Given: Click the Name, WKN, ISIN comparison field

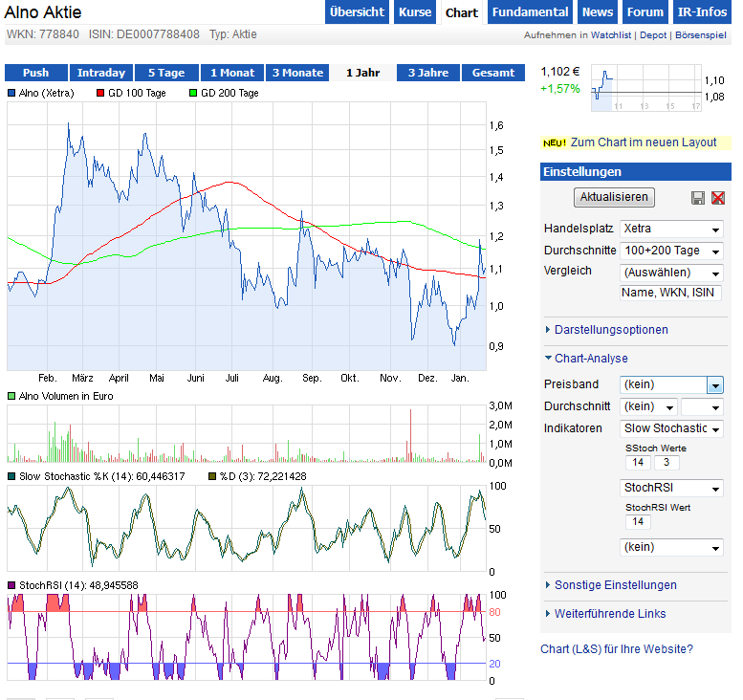Looking at the screenshot, I should pos(670,294).
